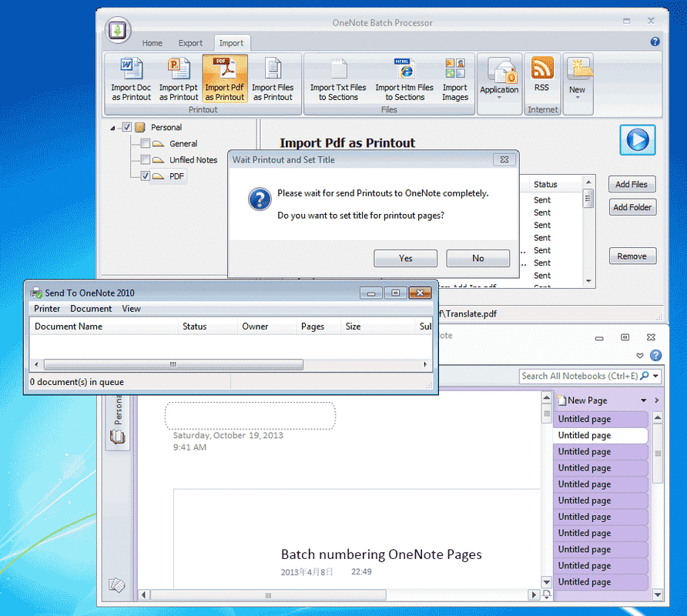Click the Batch numbering OneNote Pages heading
This screenshot has height=616, width=687.
(381, 554)
